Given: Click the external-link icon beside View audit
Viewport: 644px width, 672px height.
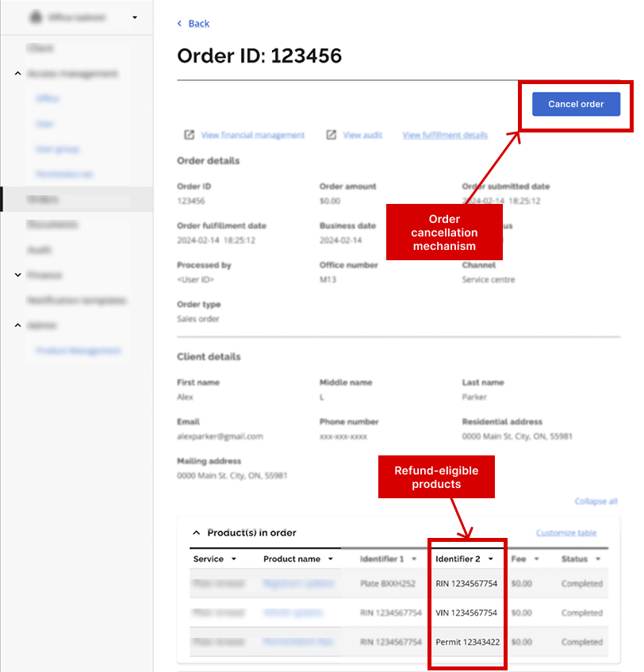Looking at the screenshot, I should point(332,135).
